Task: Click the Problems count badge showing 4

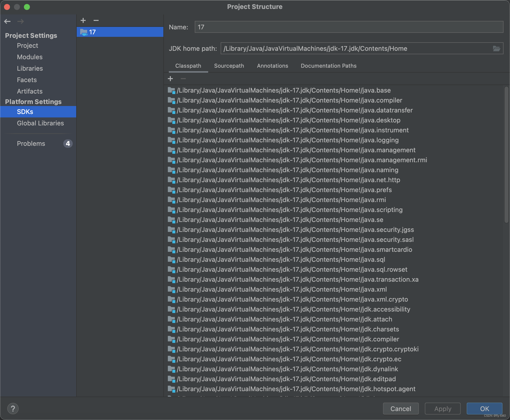Action: (68, 144)
